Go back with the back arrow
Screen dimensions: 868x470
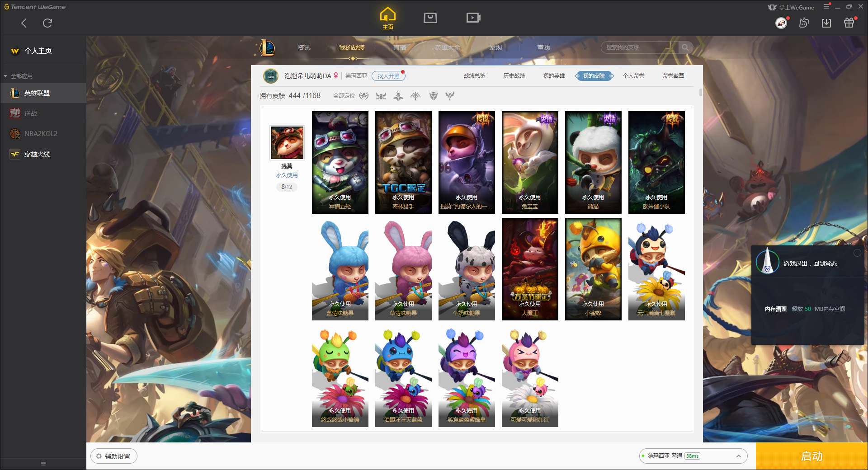(x=24, y=23)
